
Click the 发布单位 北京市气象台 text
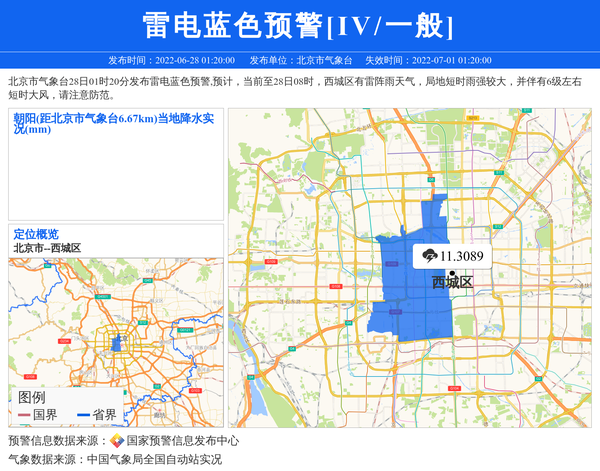click(301, 60)
